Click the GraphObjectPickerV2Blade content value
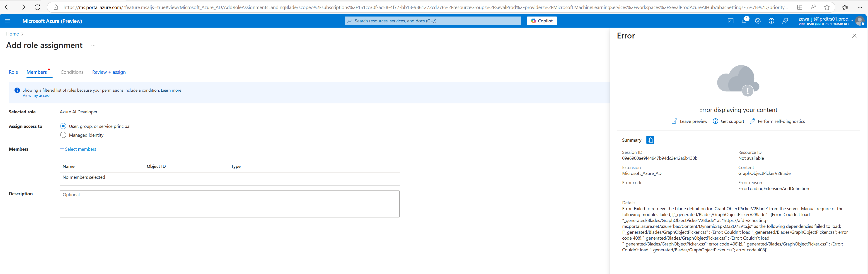868x274 pixels. tap(764, 173)
